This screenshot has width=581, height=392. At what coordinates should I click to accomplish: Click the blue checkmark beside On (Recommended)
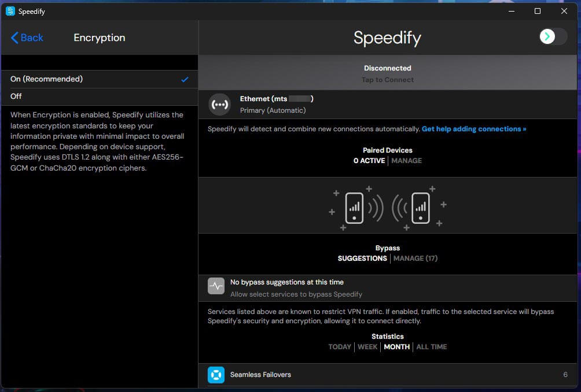[185, 79]
